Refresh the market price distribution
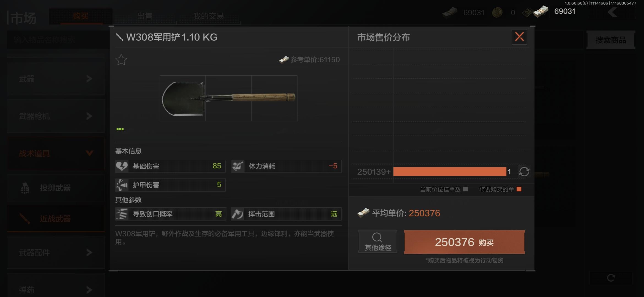The height and width of the screenshot is (297, 644). [x=524, y=172]
